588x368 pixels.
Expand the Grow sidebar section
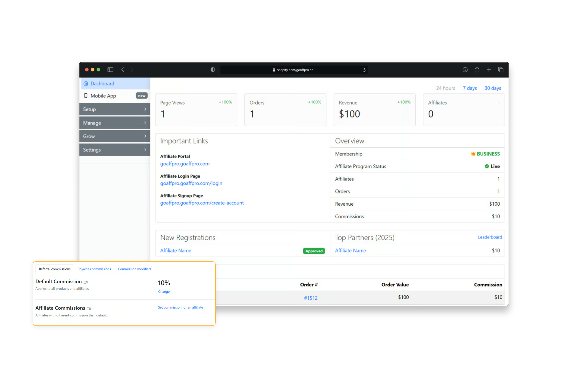(x=115, y=136)
